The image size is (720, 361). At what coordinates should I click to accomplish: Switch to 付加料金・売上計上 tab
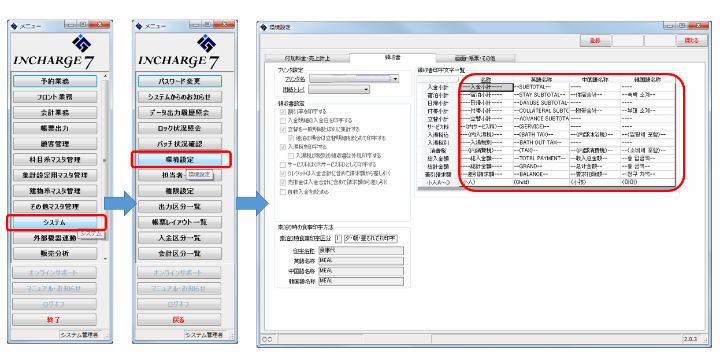point(307,58)
